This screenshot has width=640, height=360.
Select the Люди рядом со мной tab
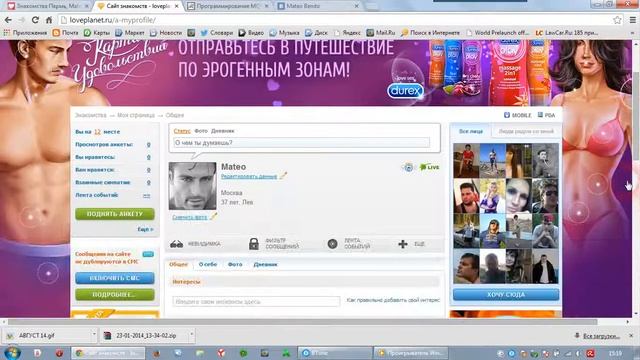[x=526, y=131]
